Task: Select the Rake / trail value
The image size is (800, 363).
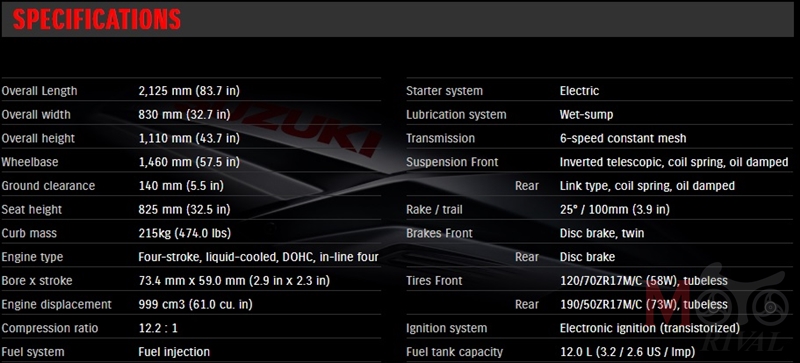Action: (615, 210)
